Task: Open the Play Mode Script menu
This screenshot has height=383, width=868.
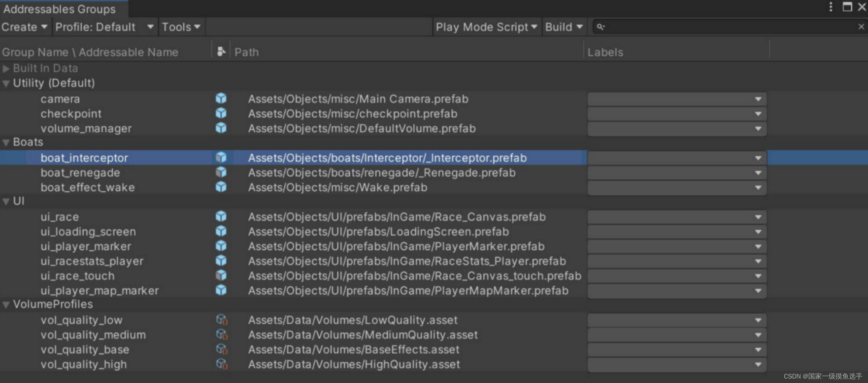Action: click(486, 27)
